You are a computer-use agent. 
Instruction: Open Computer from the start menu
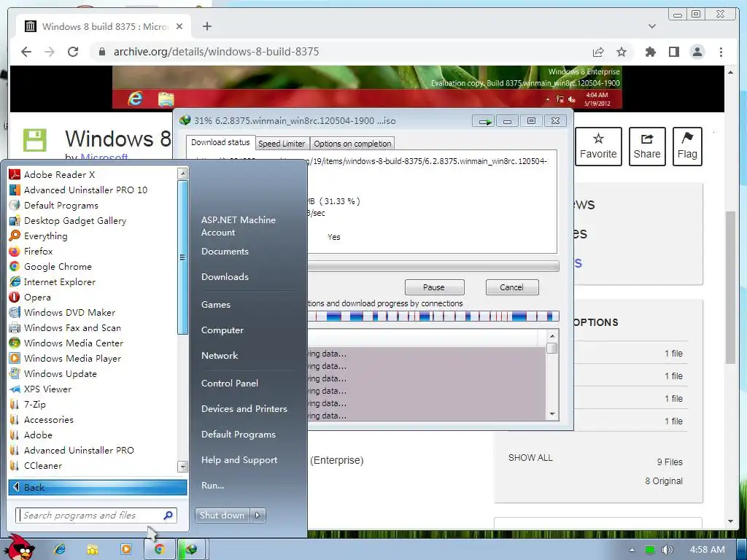point(222,330)
